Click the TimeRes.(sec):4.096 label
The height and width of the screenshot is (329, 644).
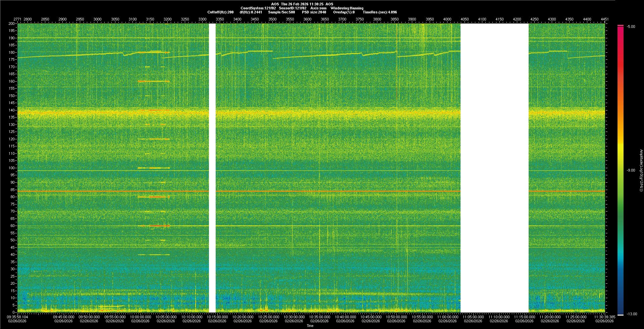coord(380,12)
